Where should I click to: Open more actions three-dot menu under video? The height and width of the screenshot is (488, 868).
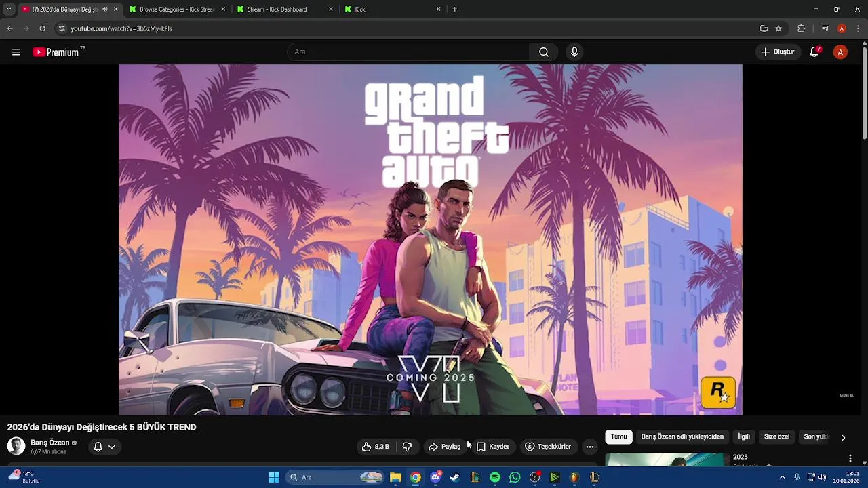click(590, 447)
